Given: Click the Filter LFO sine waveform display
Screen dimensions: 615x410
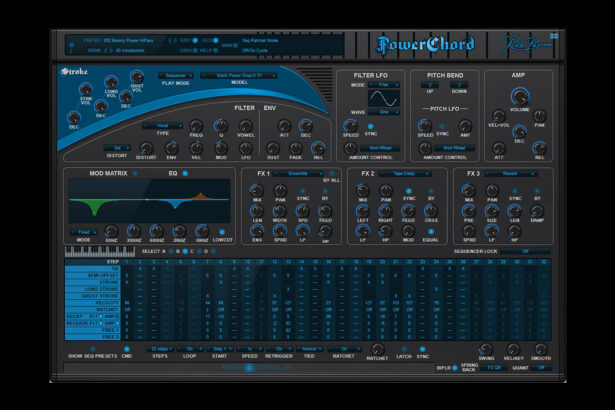Looking at the screenshot, I should (384, 98).
